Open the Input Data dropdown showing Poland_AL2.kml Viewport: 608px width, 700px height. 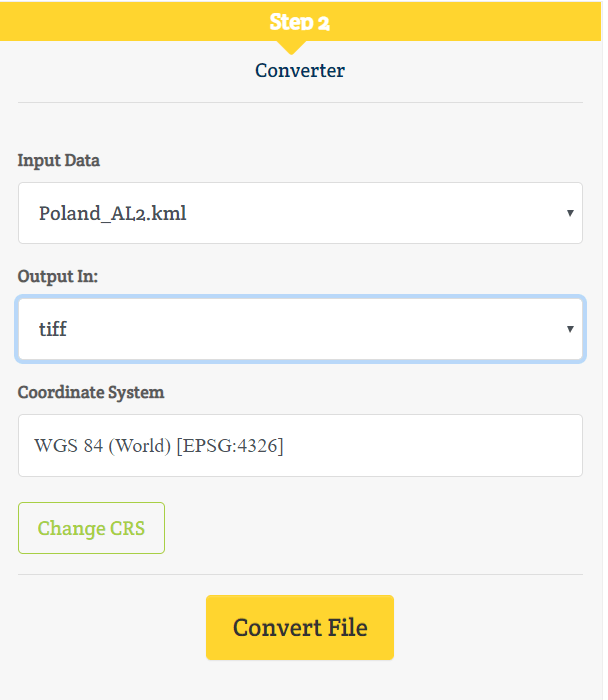coord(300,213)
